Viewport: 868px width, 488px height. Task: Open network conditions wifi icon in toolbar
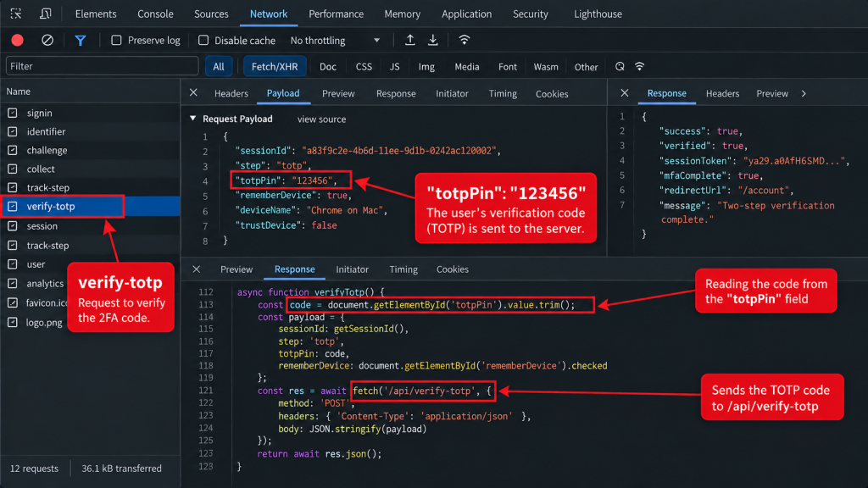(x=464, y=40)
